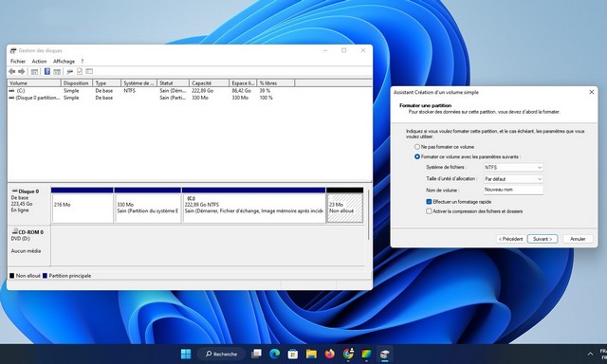The width and height of the screenshot is (607, 364).
Task: Open the 'Taille d'unité d'allocation' dropdown
Action: click(513, 179)
